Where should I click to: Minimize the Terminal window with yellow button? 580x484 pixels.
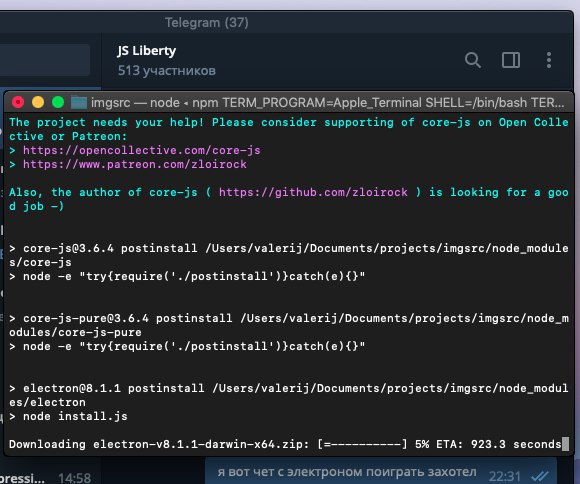pos(38,102)
